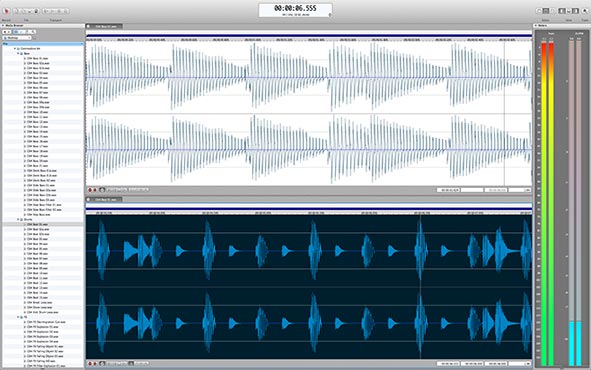This screenshot has width=591, height=370.
Task: Click the magnifier search icon in Media Browser
Action: pyautogui.click(x=33, y=32)
